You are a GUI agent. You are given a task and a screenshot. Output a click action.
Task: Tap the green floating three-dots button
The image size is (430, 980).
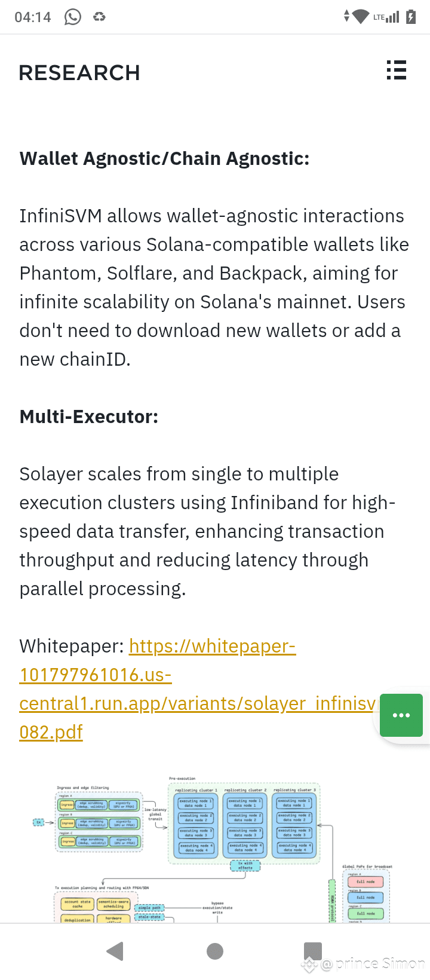[x=401, y=715]
